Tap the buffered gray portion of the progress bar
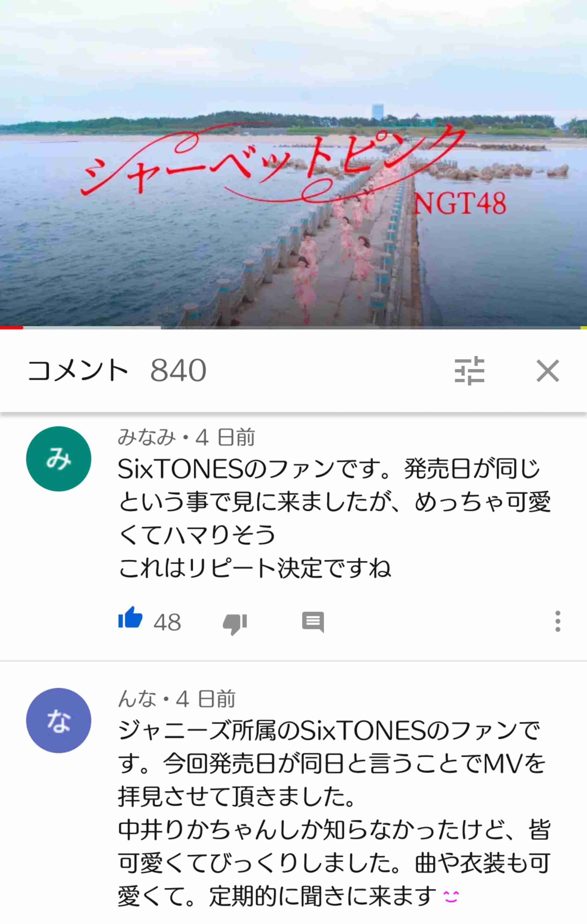The height and width of the screenshot is (924, 587). [92, 328]
